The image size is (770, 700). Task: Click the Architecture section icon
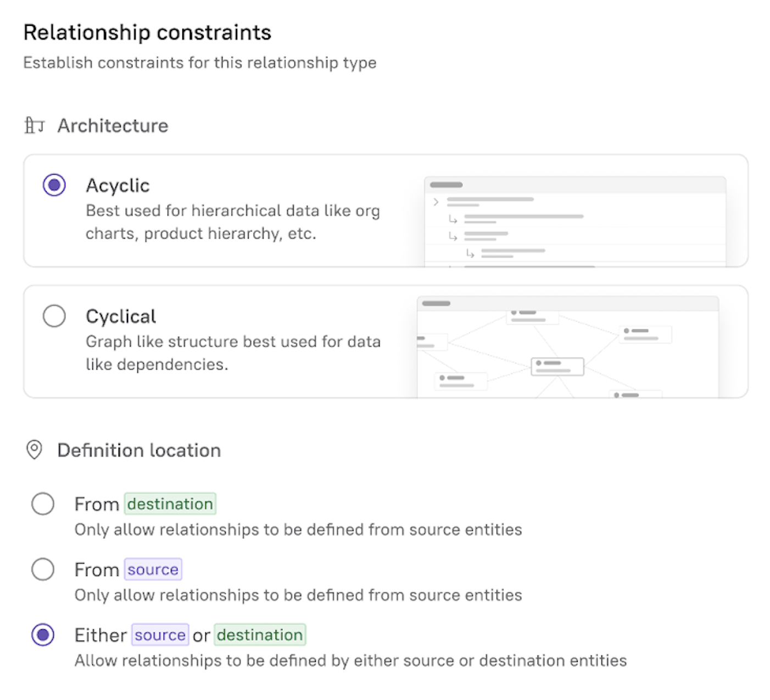tap(34, 126)
